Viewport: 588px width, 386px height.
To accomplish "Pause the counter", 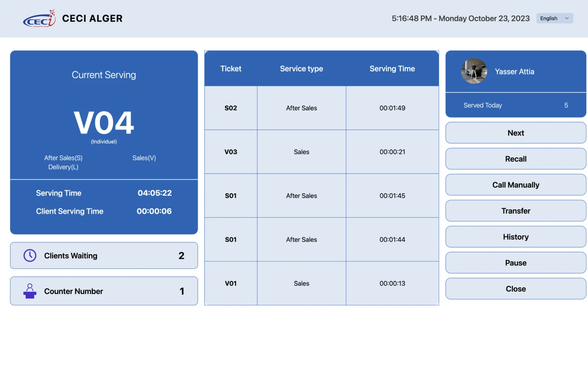I will pyautogui.click(x=516, y=263).
